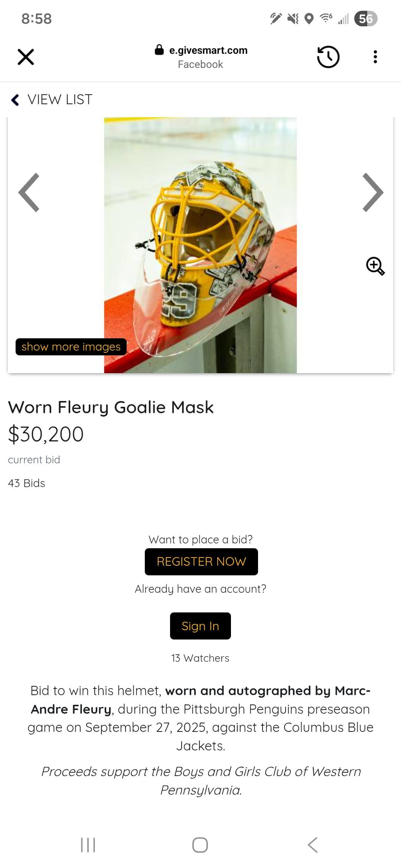Open the three-dot overflow menu
Screen dimensions: 401x868
375,57
